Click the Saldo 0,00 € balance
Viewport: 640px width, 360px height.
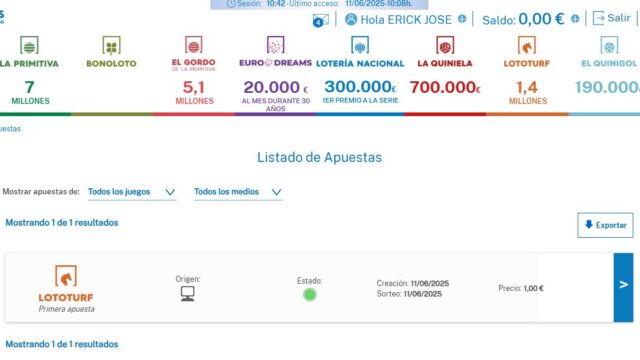pyautogui.click(x=523, y=19)
